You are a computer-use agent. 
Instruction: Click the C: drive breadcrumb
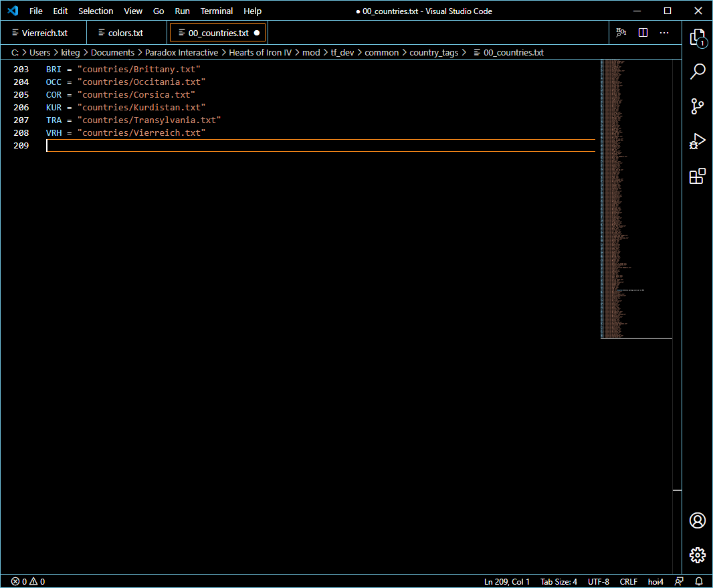pos(15,52)
